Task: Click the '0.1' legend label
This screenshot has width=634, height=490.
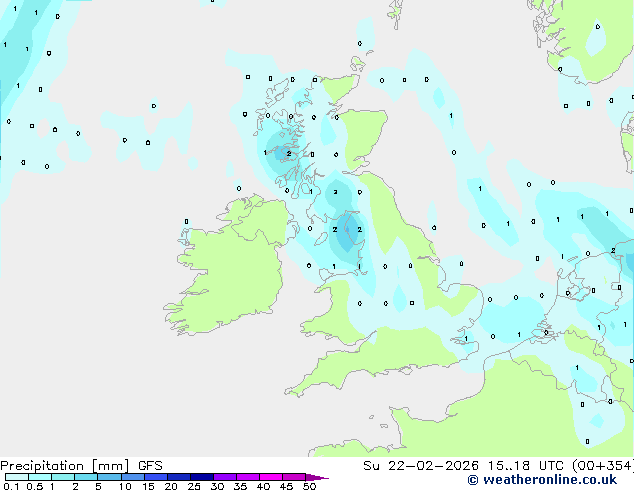Action: point(11,486)
